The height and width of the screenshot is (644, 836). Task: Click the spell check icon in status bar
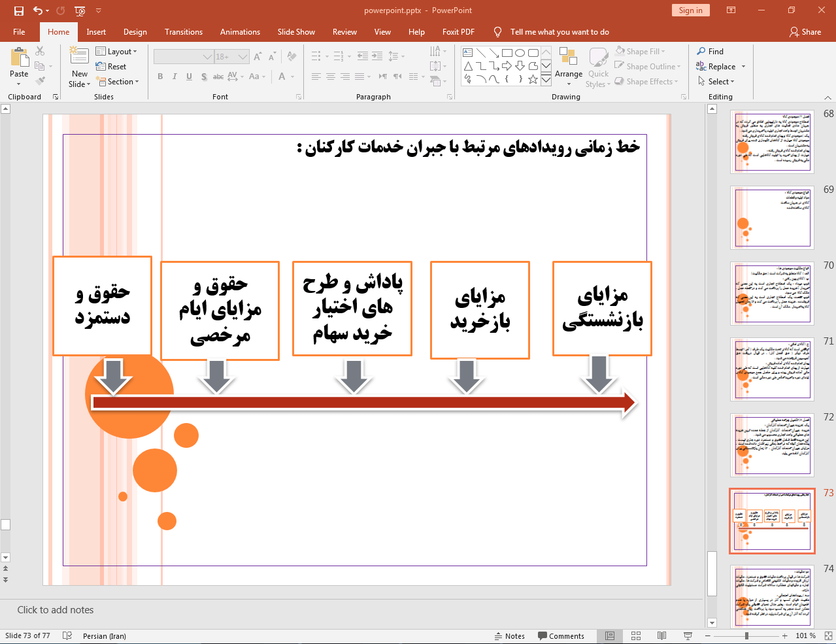click(x=67, y=636)
